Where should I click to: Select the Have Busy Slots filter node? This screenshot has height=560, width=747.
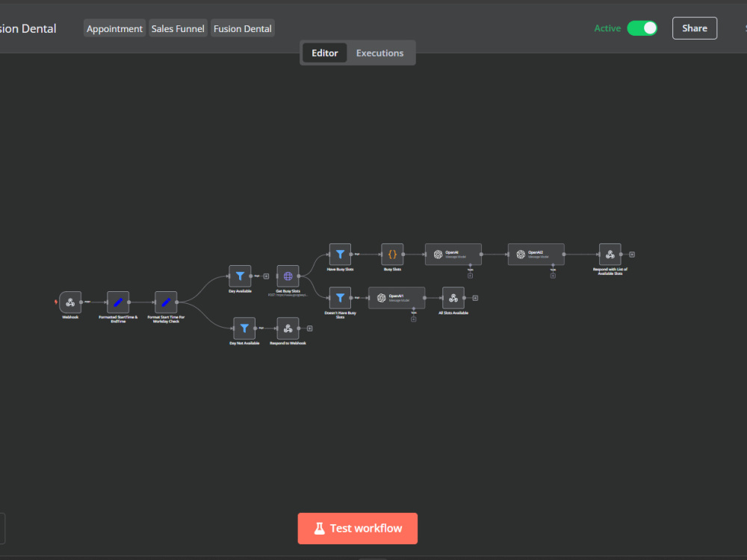340,255
